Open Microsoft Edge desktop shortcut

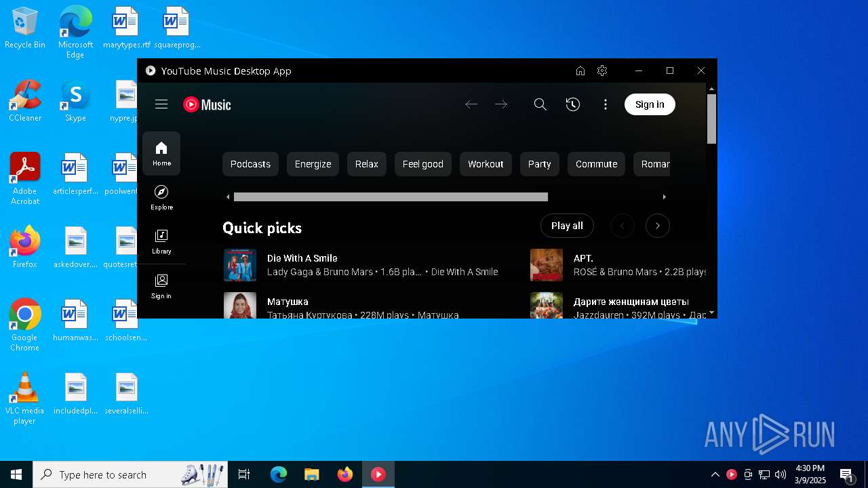75,32
